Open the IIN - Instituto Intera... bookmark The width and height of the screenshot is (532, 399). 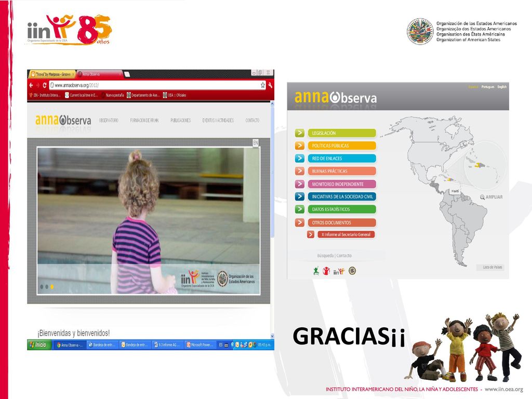click(45, 96)
